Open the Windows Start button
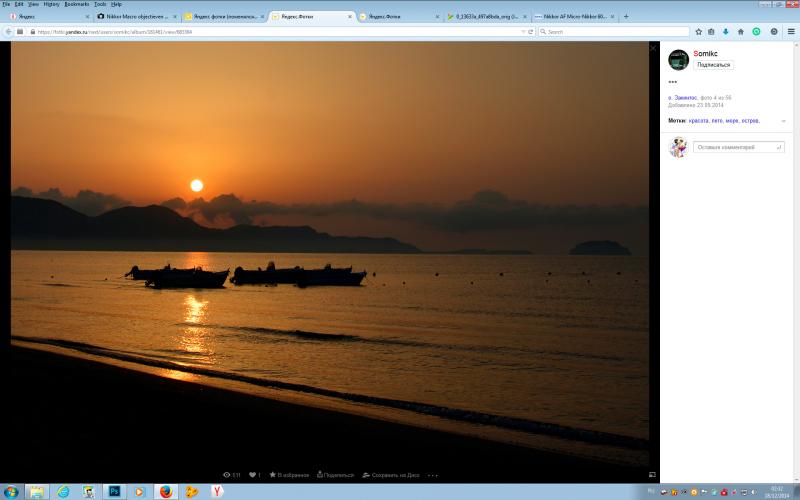Viewport: 800px width, 500px height. click(11, 492)
